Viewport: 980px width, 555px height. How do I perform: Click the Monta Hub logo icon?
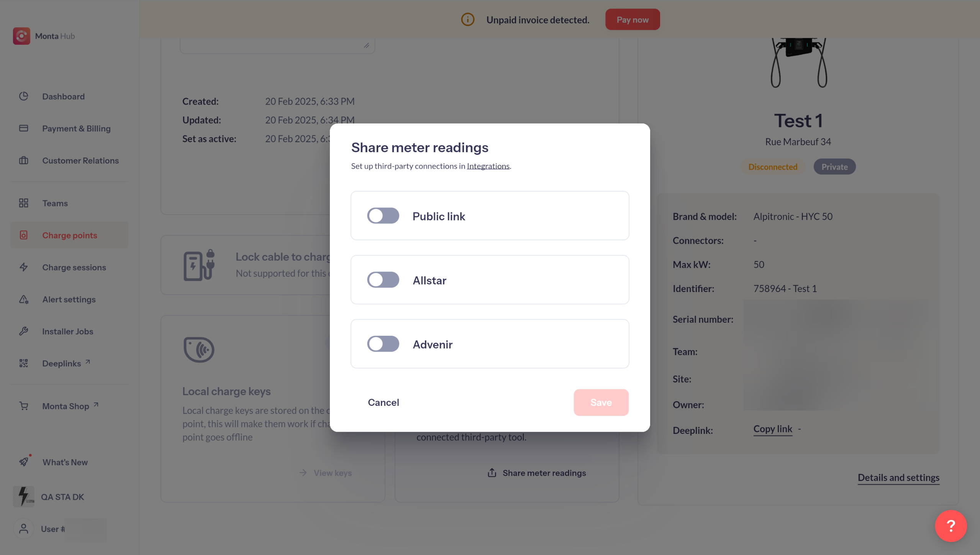21,36
